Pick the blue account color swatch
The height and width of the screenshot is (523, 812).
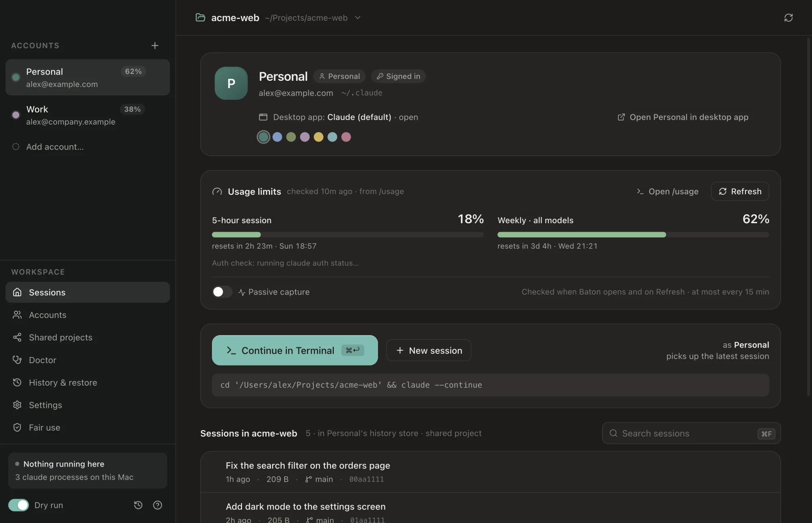pyautogui.click(x=277, y=137)
